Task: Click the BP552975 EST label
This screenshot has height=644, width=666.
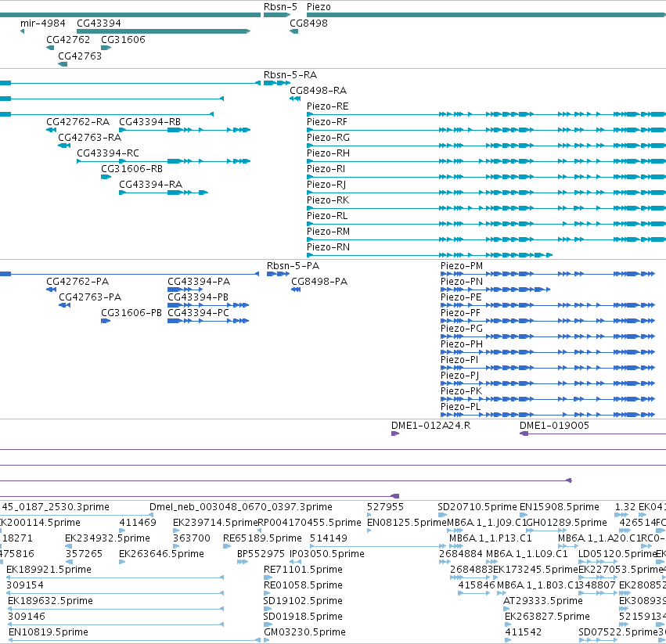Action: coord(261,554)
